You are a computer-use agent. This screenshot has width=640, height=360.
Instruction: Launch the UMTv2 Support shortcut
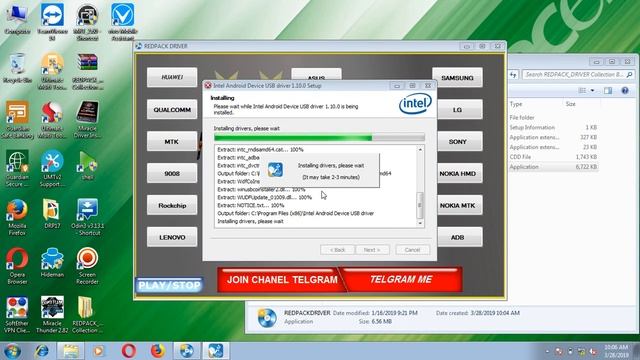coord(52,169)
